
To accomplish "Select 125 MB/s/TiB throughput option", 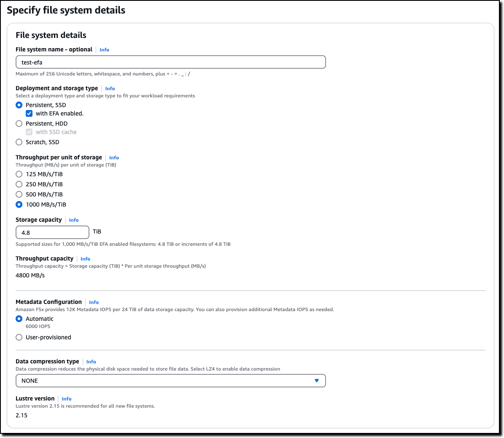I will 19,174.
